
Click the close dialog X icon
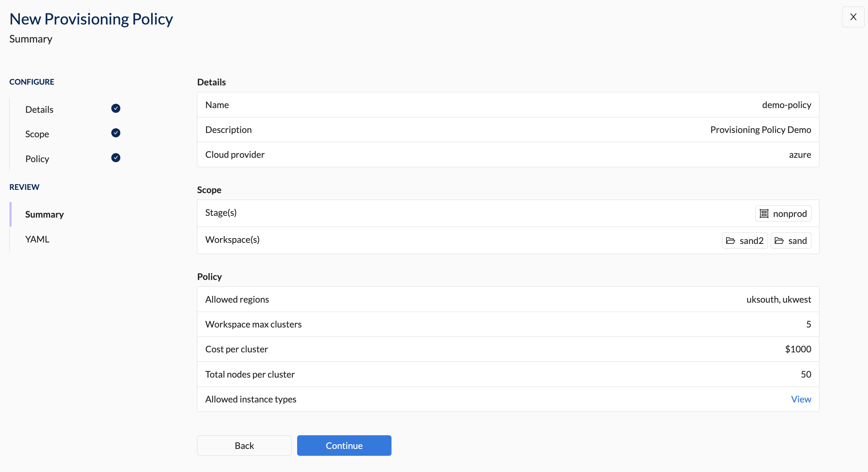[x=854, y=16]
